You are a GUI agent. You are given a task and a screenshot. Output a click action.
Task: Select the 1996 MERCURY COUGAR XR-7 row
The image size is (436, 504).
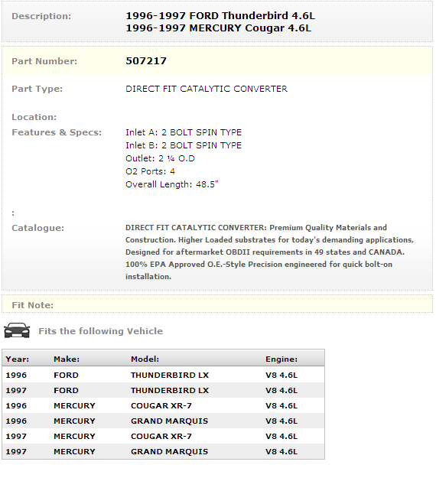pyautogui.click(x=164, y=405)
